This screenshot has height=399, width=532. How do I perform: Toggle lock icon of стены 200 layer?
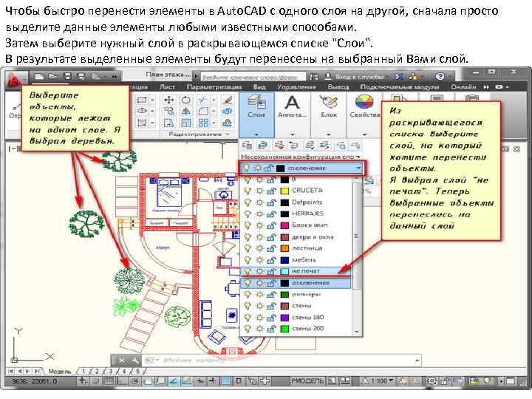pyautogui.click(x=271, y=329)
